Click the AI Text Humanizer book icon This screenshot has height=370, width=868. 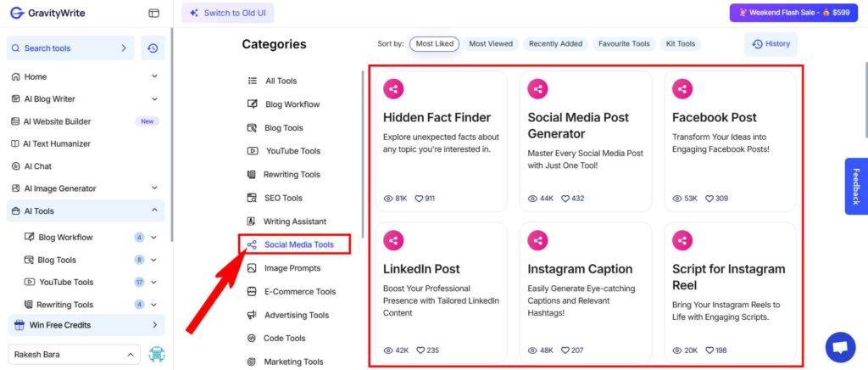[15, 143]
